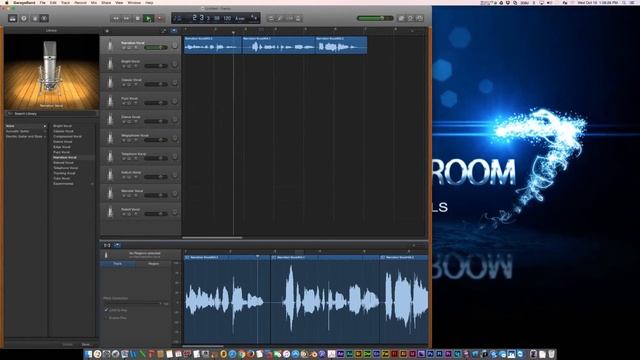Open the LCD display mode note dropdown

pos(178,18)
